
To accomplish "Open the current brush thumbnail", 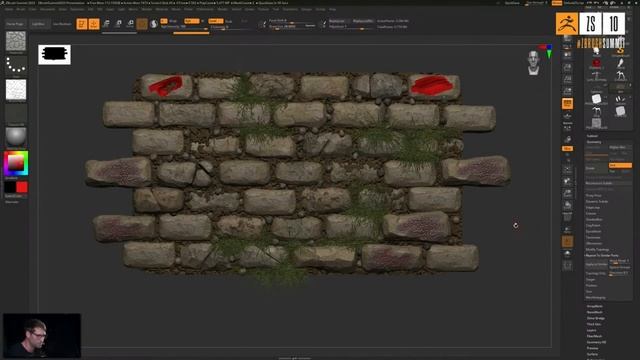I will click(x=16, y=41).
